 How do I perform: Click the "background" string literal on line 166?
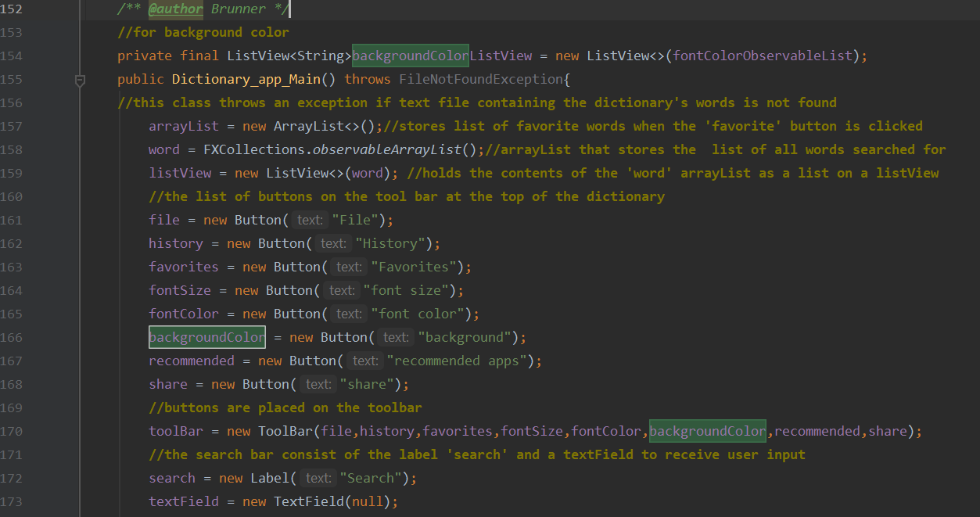coord(465,337)
